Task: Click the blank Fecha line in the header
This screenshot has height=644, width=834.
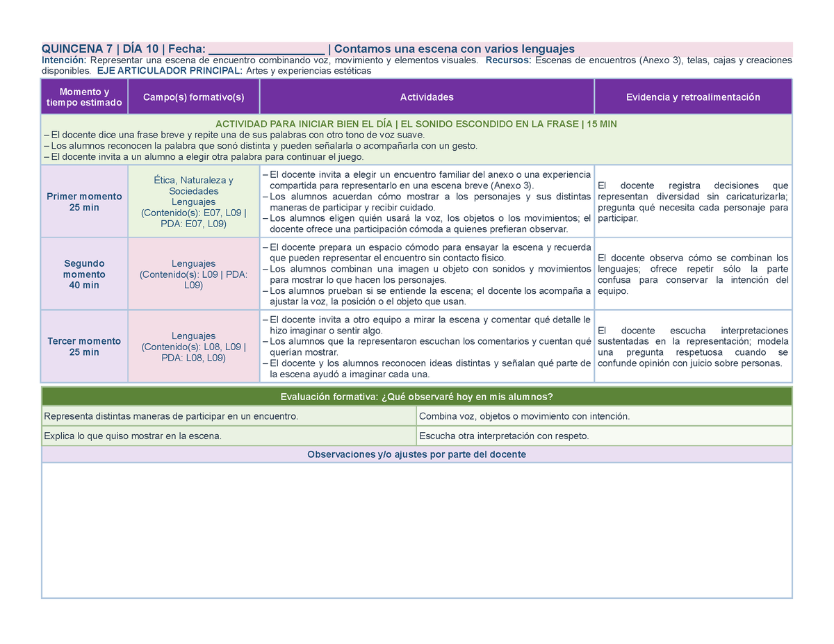Action: coord(266,49)
